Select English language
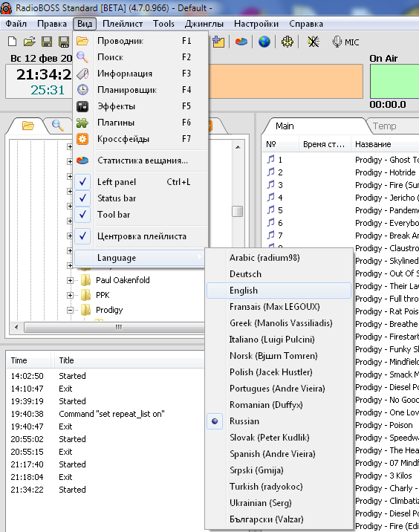This screenshot has width=419, height=532. 279,291
